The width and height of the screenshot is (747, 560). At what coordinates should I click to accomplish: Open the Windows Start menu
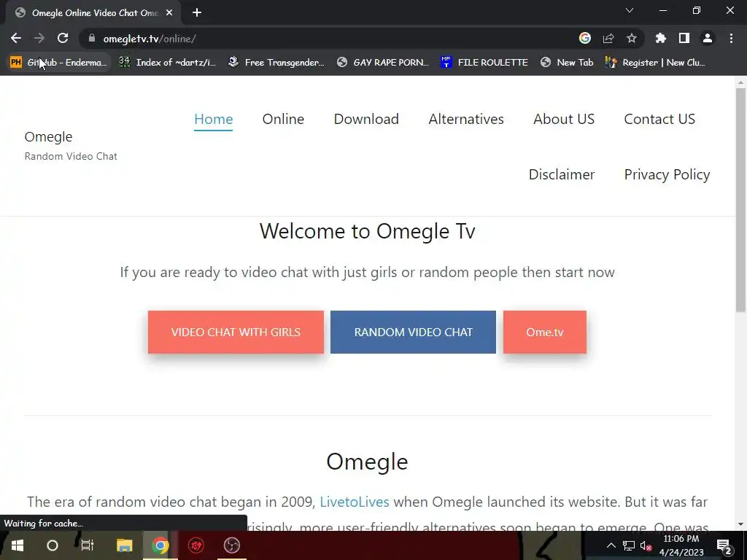click(18, 545)
